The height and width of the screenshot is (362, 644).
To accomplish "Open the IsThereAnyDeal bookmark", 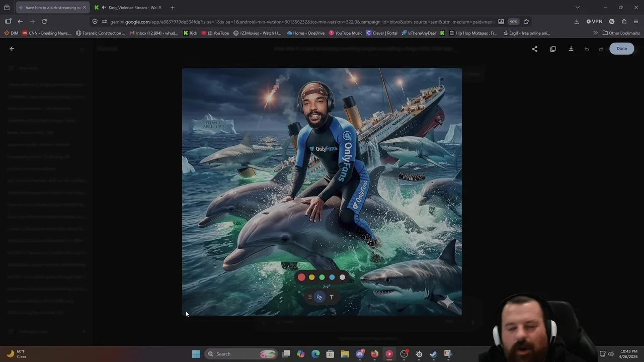I will [418, 33].
